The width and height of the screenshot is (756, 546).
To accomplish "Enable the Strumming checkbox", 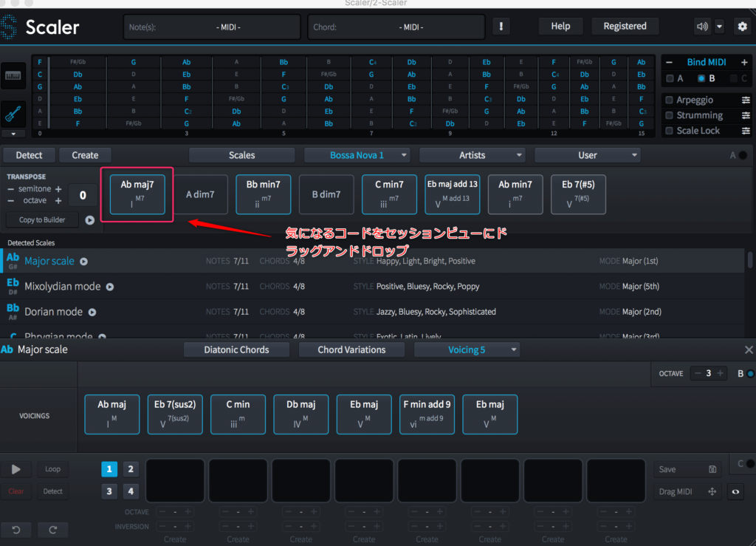I will point(669,115).
